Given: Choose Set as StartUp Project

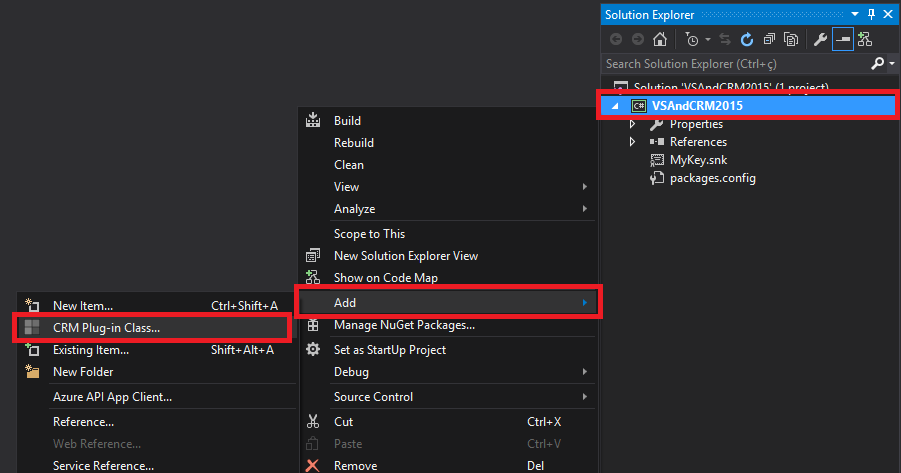Looking at the screenshot, I should point(389,350).
